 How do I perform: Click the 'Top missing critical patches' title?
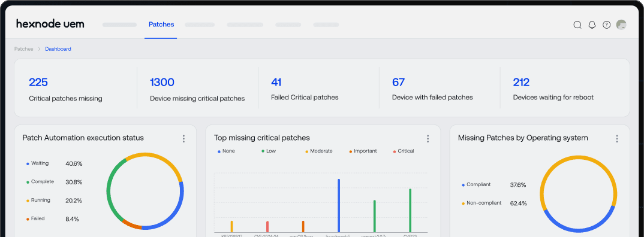click(x=262, y=138)
